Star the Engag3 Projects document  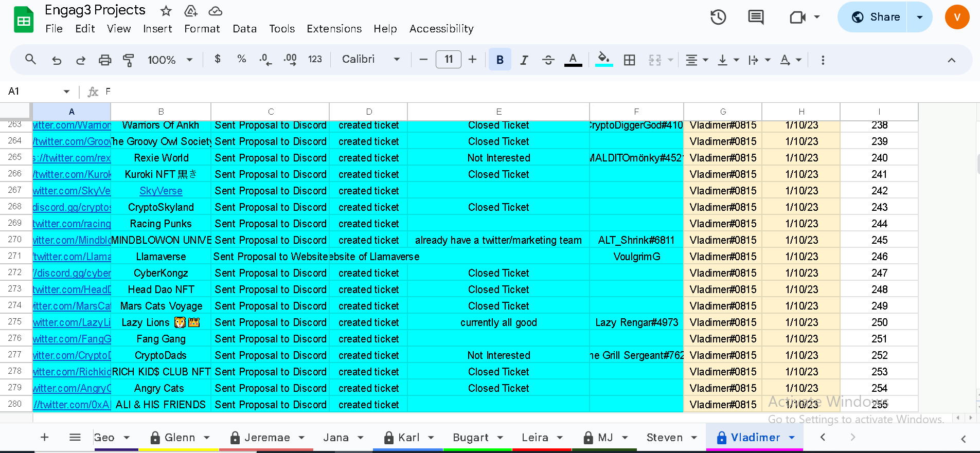(x=166, y=11)
